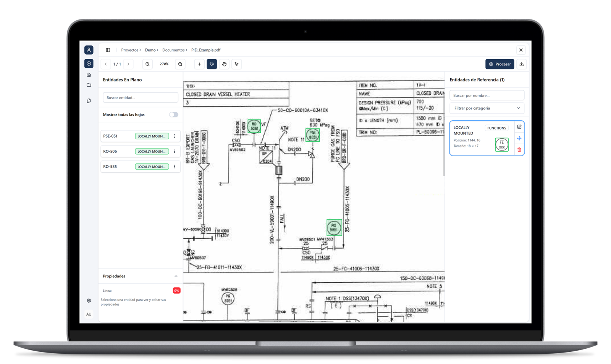Open Documentos breadcrumb item
This screenshot has height=364, width=611.
point(173,50)
